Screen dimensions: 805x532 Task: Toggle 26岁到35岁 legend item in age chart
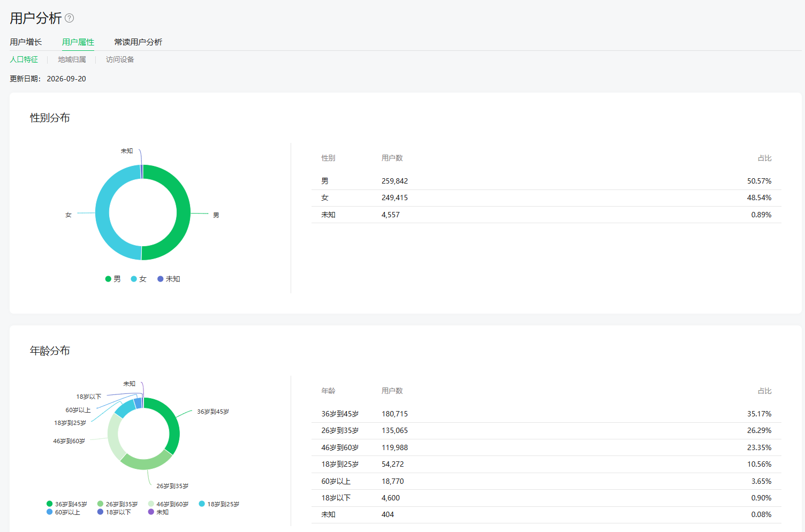118,504
